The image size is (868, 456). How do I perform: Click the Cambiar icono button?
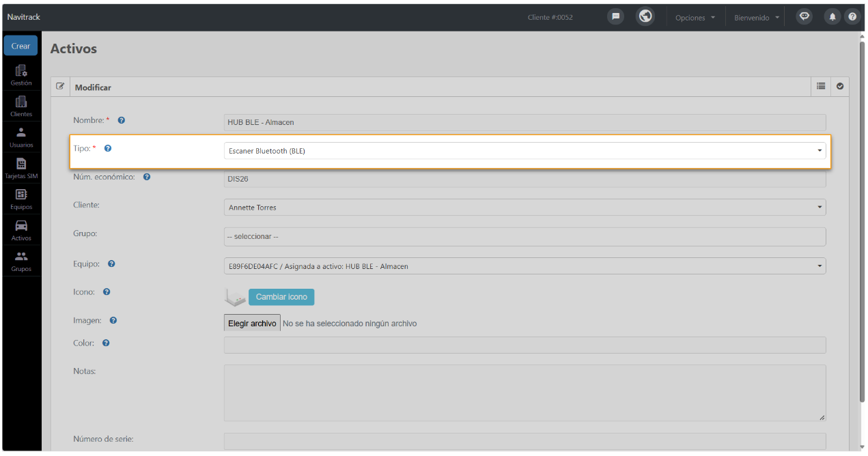click(281, 297)
